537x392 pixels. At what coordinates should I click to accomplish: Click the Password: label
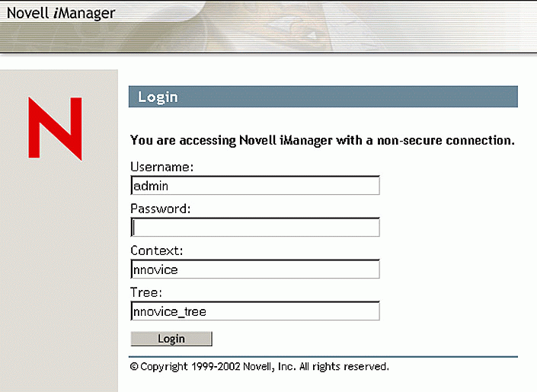click(x=160, y=209)
